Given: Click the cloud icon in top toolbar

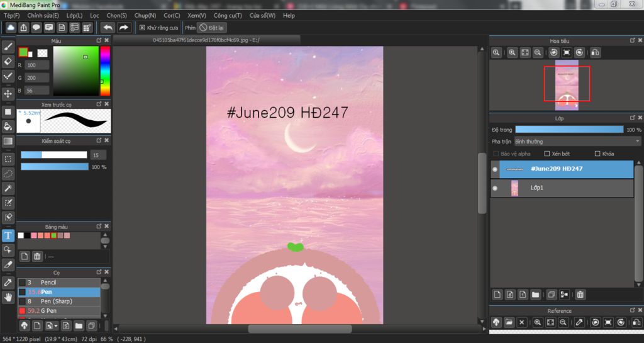Looking at the screenshot, I should coord(11,28).
